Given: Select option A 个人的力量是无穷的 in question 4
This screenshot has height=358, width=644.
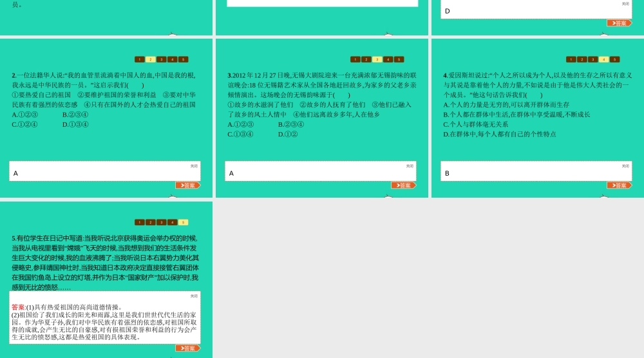Looking at the screenshot, I should pyautogui.click(x=506, y=105).
